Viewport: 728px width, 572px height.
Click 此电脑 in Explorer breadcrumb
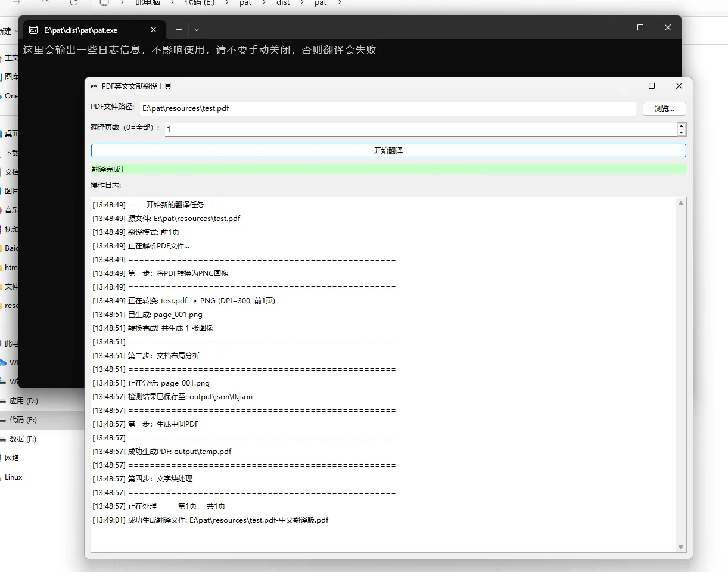(148, 3)
